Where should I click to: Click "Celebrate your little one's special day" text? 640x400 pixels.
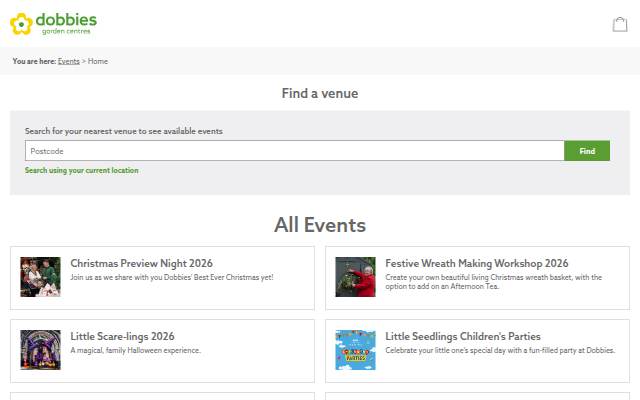[500, 350]
